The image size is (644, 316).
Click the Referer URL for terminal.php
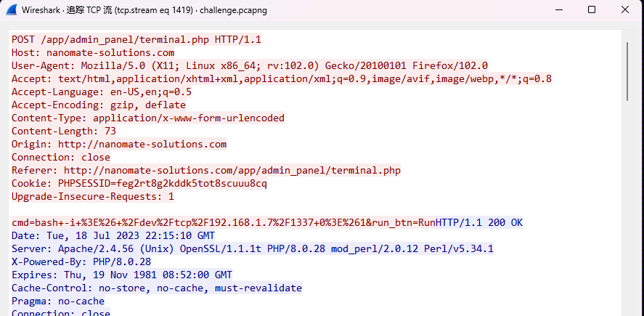click(x=232, y=171)
